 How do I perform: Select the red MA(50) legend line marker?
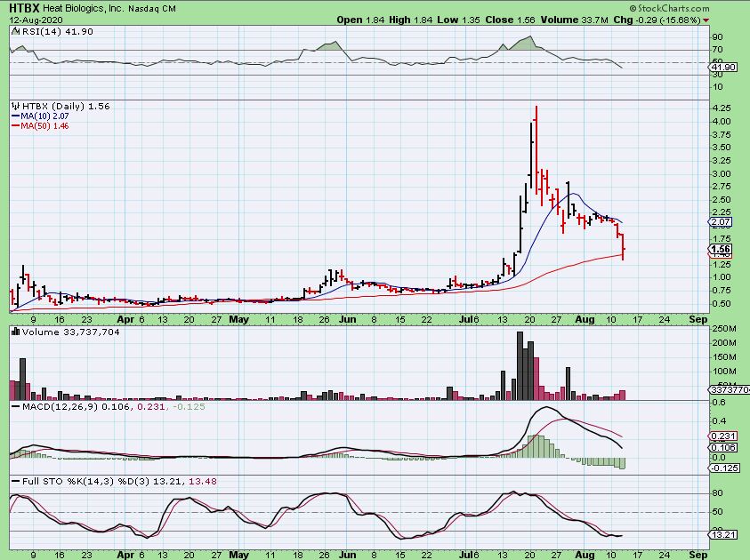click(x=15, y=126)
